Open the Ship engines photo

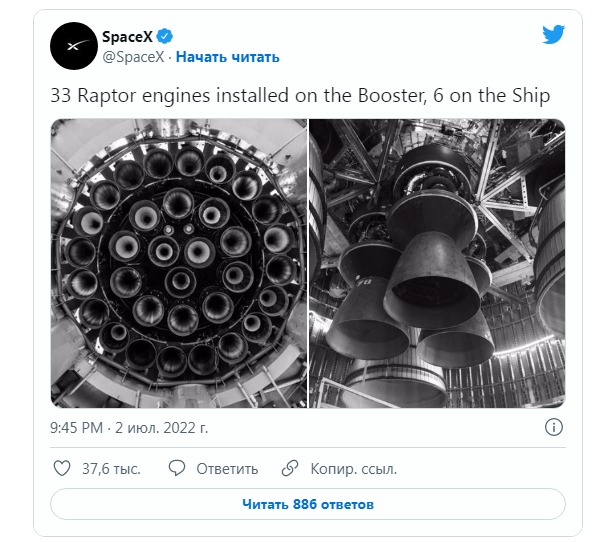click(x=437, y=263)
